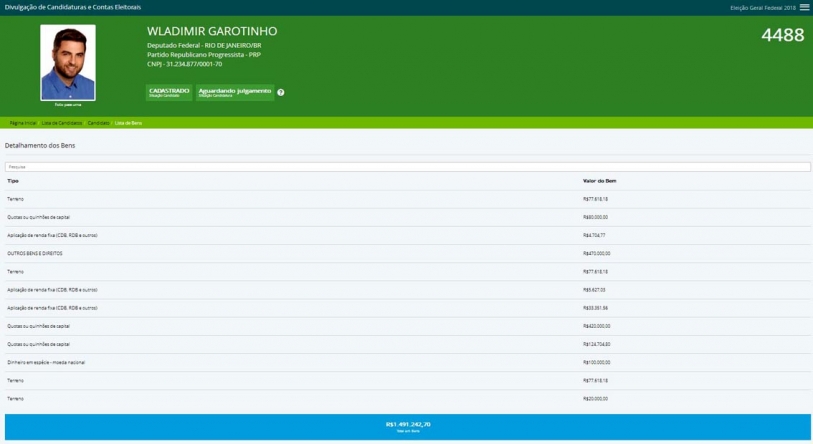
Task: Open the hamburger menu icon
Action: point(805,7)
